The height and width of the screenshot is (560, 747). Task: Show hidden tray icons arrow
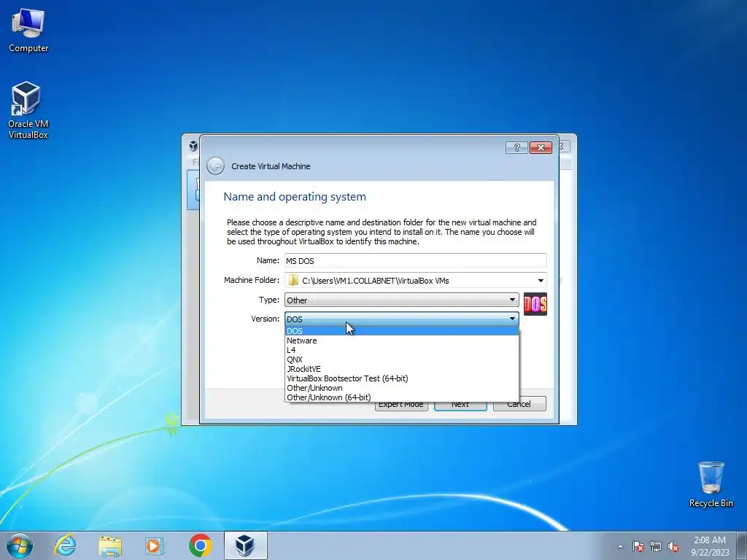620,546
